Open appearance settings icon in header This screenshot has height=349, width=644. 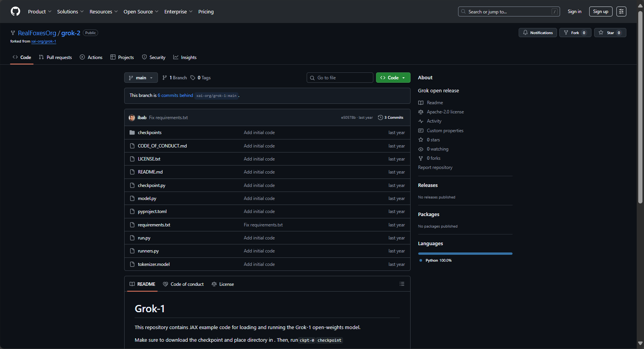pyautogui.click(x=621, y=11)
